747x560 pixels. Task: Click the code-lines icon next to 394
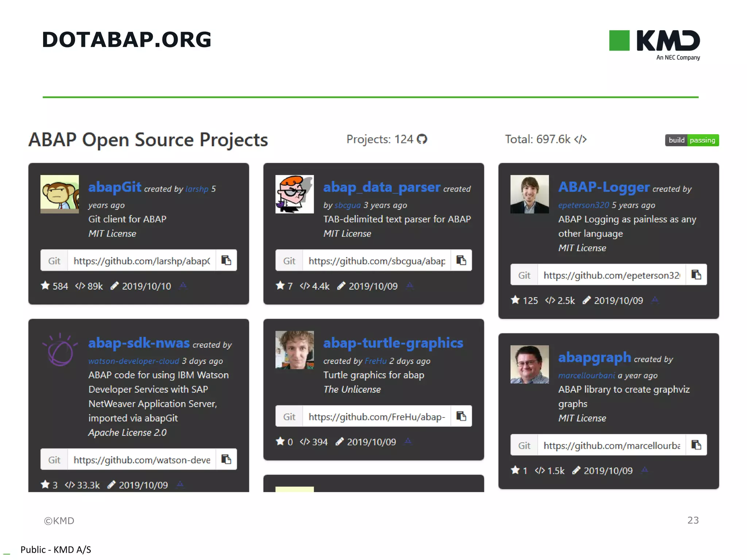(305, 442)
